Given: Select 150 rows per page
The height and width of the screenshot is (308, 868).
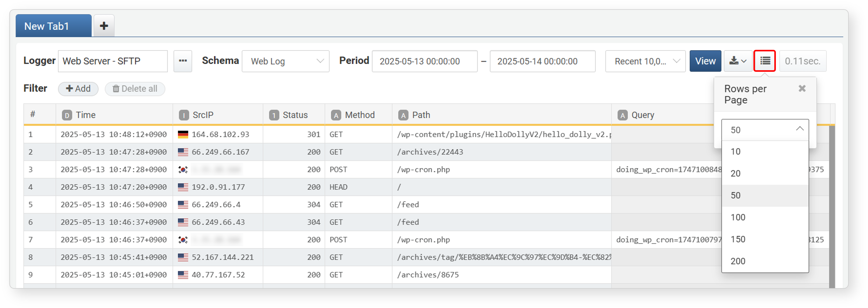Looking at the screenshot, I should [765, 239].
